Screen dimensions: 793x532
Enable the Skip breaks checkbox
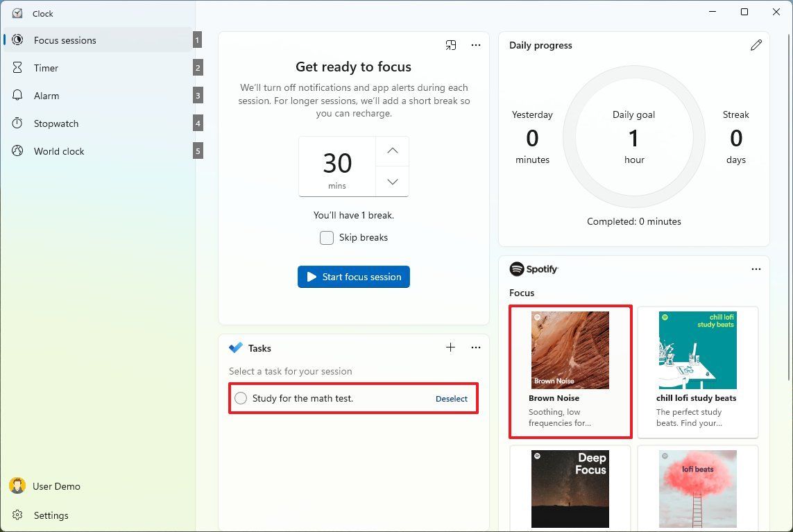(x=327, y=238)
